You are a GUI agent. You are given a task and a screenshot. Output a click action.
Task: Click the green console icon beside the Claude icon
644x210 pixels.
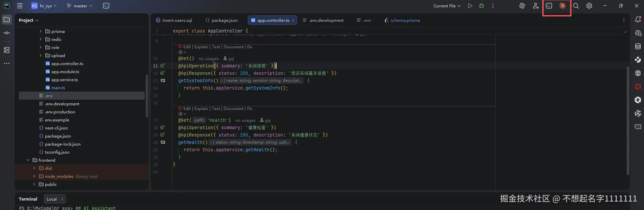[x=549, y=6]
